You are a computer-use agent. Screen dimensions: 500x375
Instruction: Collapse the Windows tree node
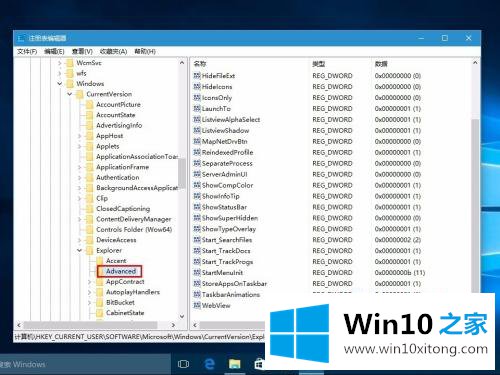pos(60,83)
